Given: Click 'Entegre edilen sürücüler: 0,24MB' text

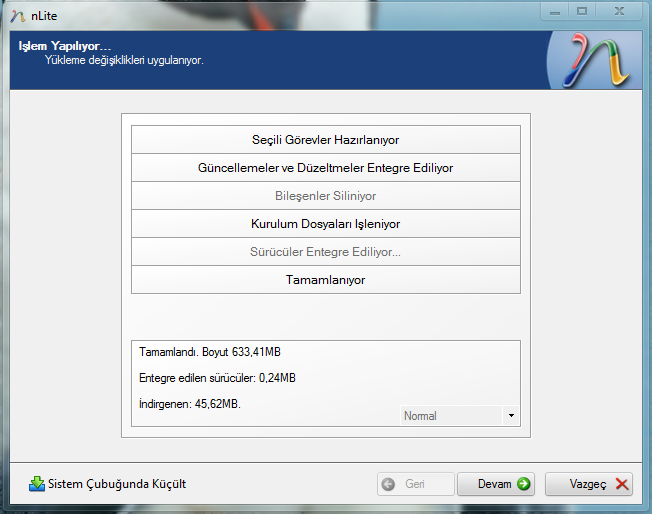Looking at the screenshot, I should pos(217,378).
